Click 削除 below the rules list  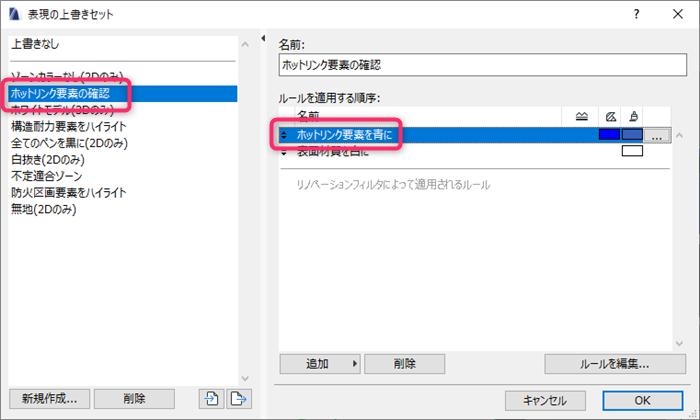[x=404, y=364]
